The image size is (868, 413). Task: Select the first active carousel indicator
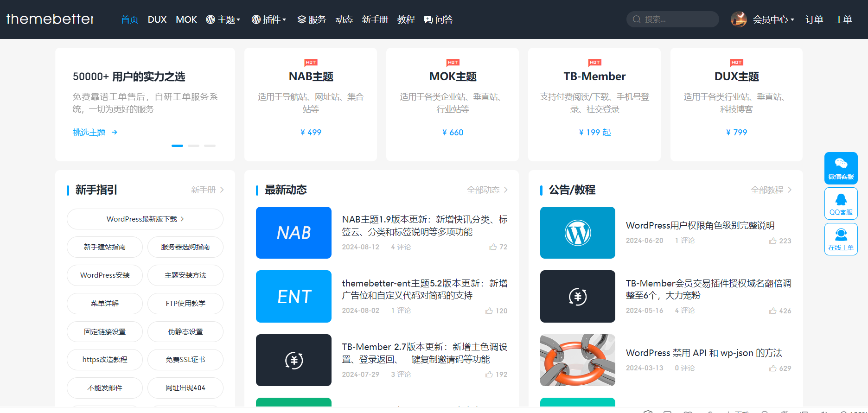177,146
